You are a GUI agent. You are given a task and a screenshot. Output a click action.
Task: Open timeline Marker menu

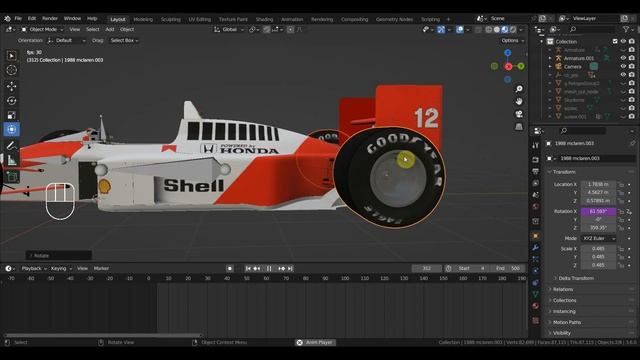(x=101, y=268)
